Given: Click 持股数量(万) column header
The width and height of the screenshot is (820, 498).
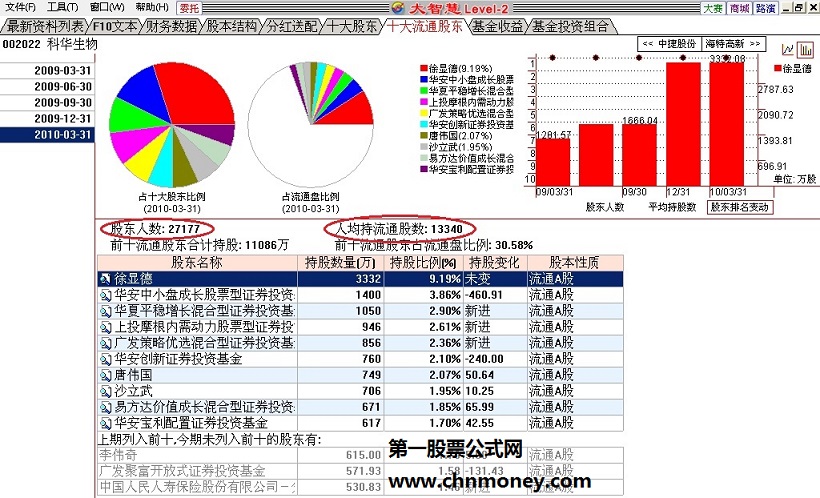Looking at the screenshot, I should 340,263.
